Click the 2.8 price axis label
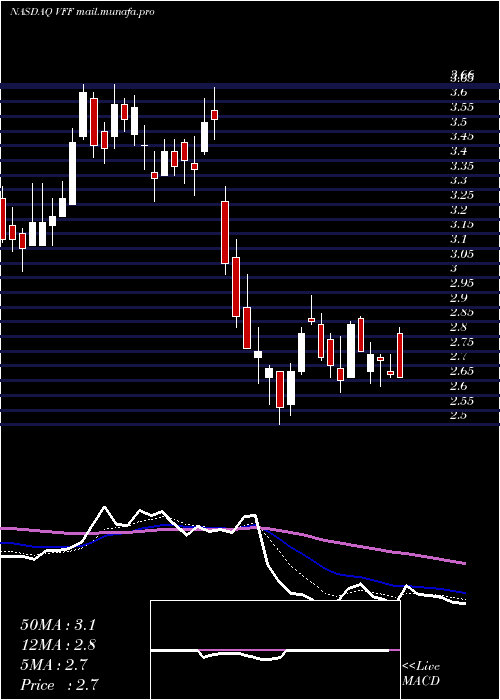 [458, 327]
